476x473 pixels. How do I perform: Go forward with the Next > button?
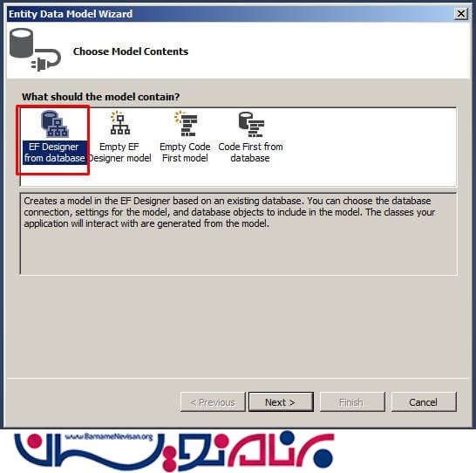pyautogui.click(x=281, y=402)
